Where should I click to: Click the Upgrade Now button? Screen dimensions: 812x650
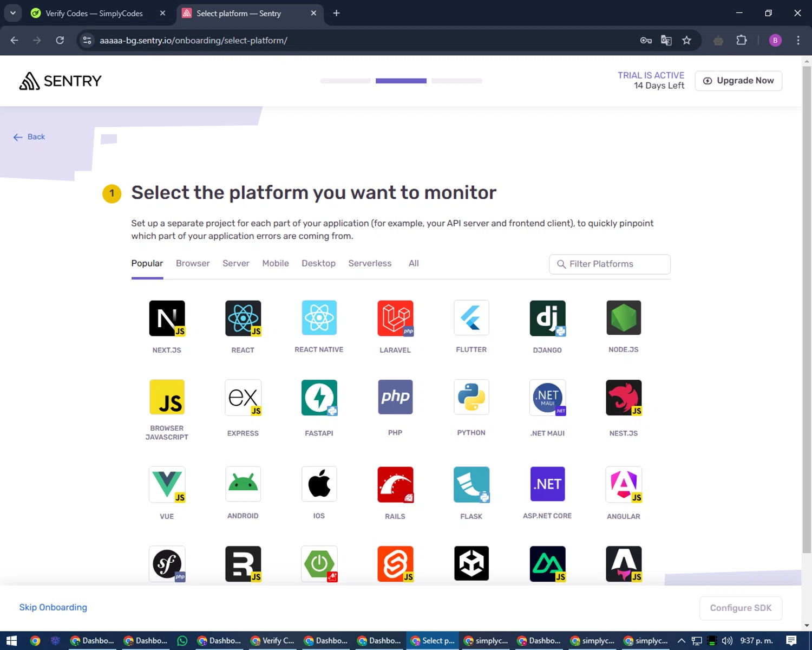738,81
